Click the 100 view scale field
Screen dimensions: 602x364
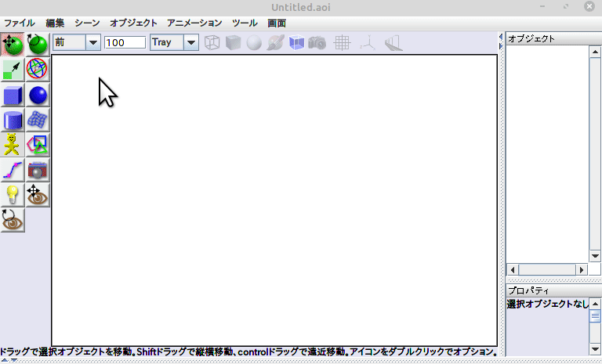click(125, 42)
